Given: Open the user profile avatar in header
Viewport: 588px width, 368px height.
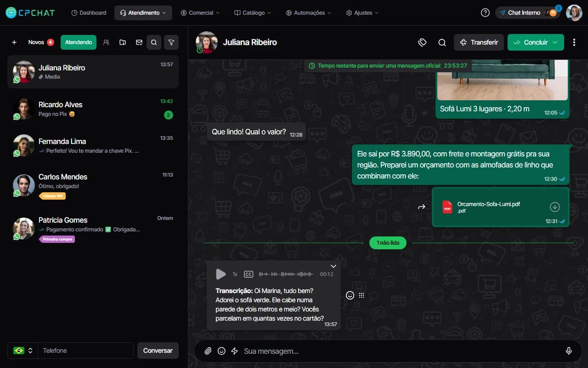Looking at the screenshot, I should pyautogui.click(x=574, y=13).
